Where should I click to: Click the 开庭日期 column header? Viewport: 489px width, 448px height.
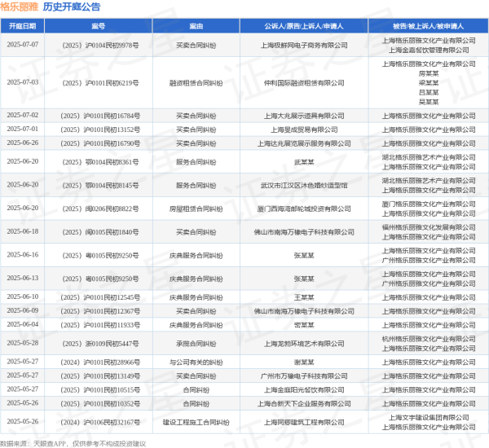22,27
